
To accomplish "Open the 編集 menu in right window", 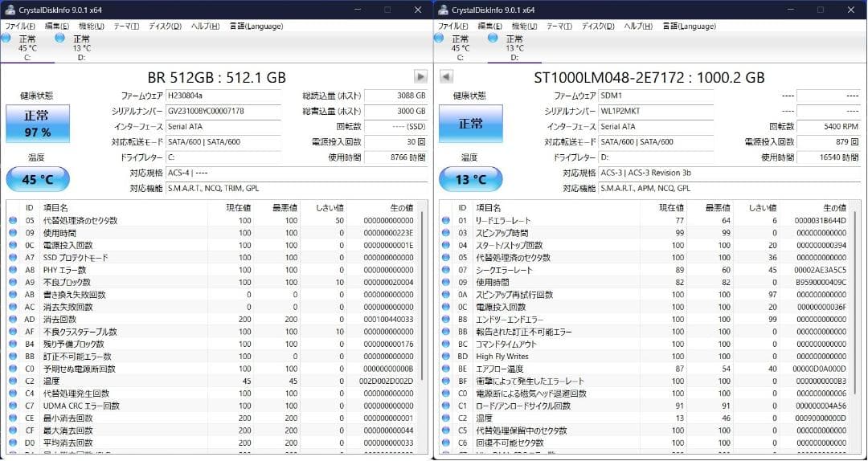I will (490, 26).
